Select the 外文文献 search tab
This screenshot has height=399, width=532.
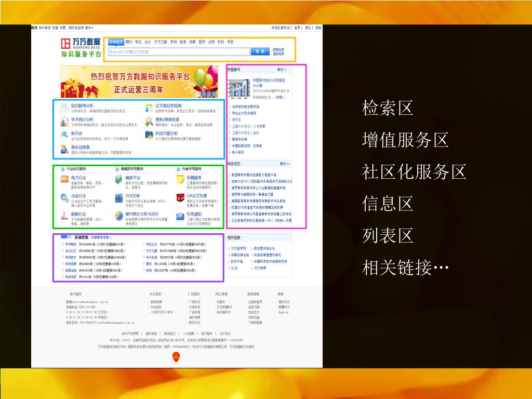[x=161, y=42]
